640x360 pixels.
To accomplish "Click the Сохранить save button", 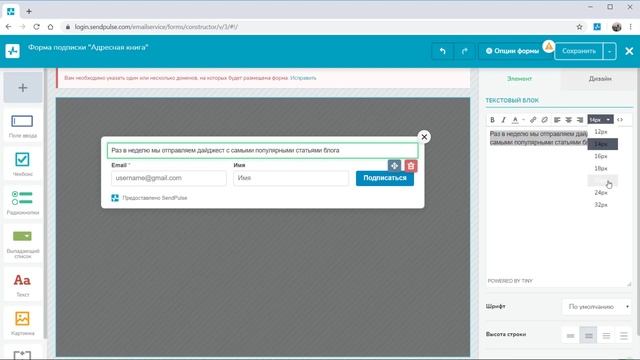I will 579,51.
